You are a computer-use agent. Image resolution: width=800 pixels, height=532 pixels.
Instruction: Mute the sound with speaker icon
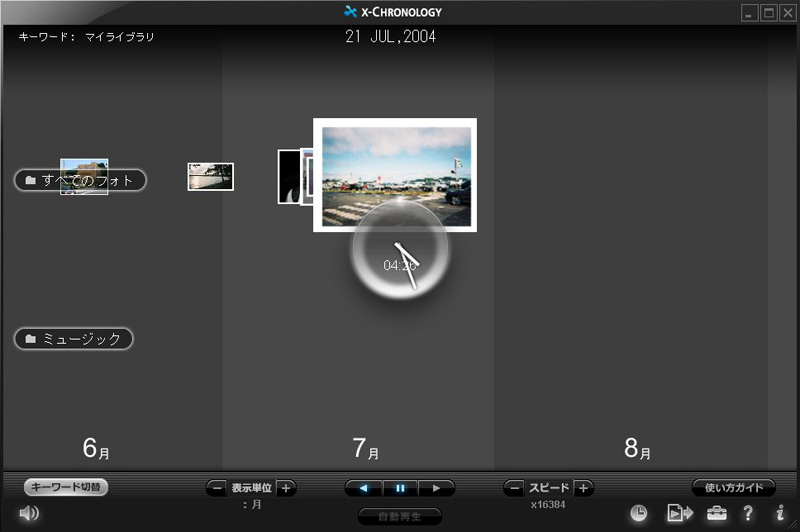29,514
